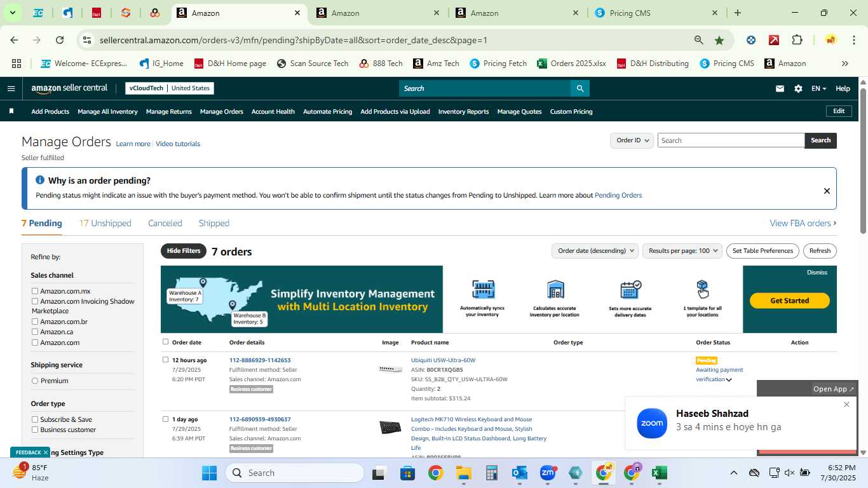
Task: Click the Microsoft Store taskbar icon
Action: coord(407,473)
